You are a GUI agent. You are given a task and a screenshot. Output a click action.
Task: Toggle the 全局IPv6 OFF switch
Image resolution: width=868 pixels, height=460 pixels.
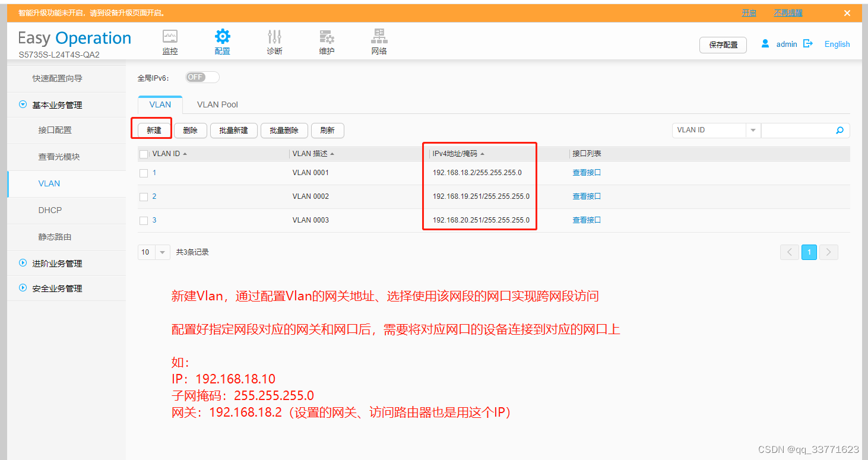(x=202, y=77)
